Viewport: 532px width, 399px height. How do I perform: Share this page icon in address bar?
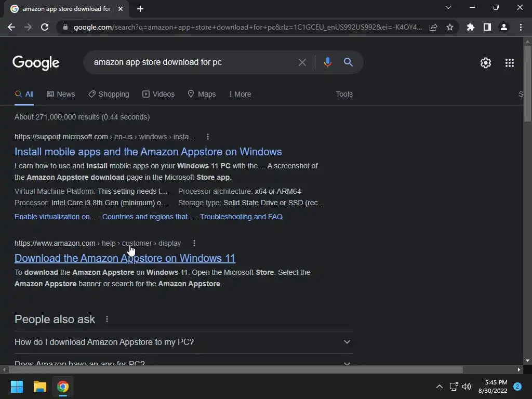pos(433,27)
